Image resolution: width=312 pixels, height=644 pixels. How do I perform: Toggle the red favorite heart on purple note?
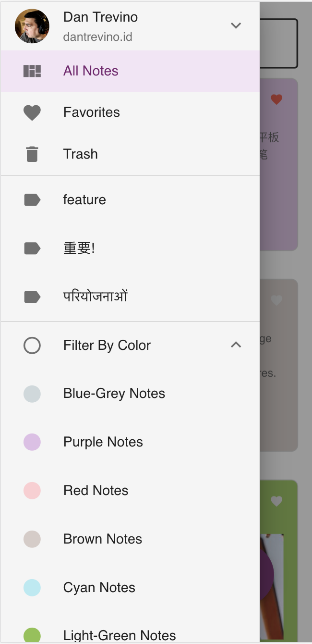pyautogui.click(x=276, y=99)
